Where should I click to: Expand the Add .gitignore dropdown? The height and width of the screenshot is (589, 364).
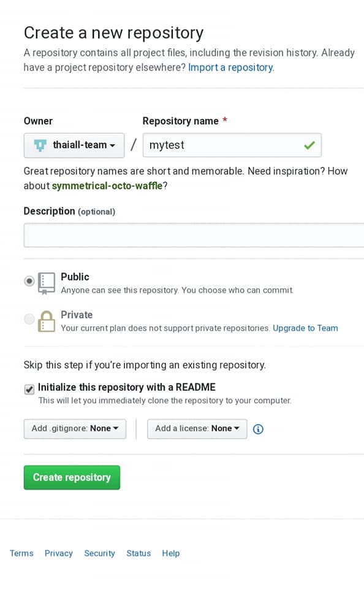(x=75, y=429)
